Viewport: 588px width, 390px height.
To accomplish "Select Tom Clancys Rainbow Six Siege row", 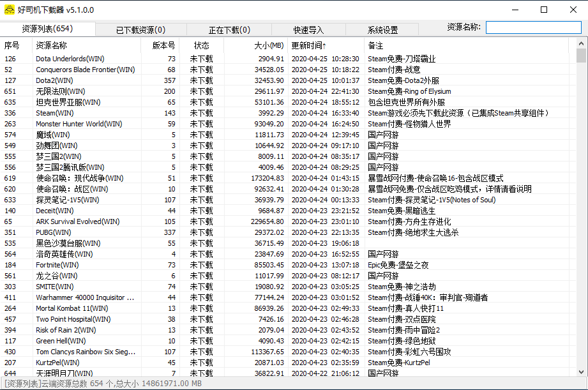I will [288, 352].
